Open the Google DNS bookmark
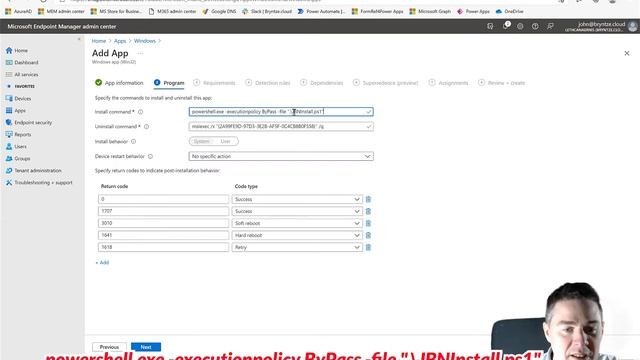The image size is (640, 360). [x=219, y=11]
